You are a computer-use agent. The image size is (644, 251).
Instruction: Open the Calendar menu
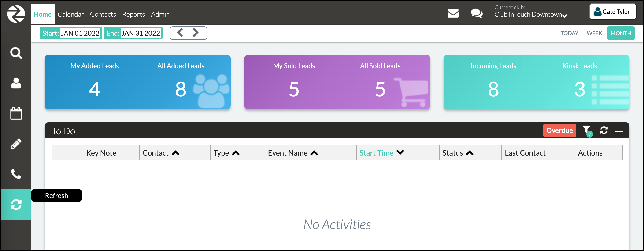click(71, 14)
